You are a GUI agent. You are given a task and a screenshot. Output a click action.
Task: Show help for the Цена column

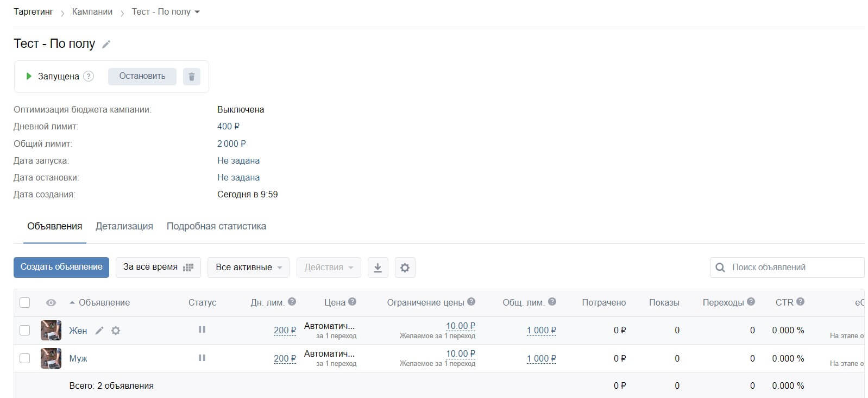point(352,302)
